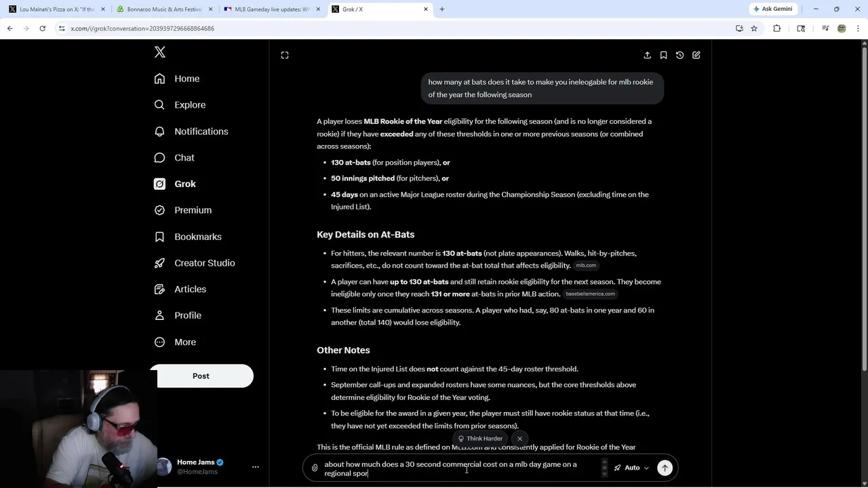Go to Profile page
This screenshot has height=488, width=868.
click(178, 315)
